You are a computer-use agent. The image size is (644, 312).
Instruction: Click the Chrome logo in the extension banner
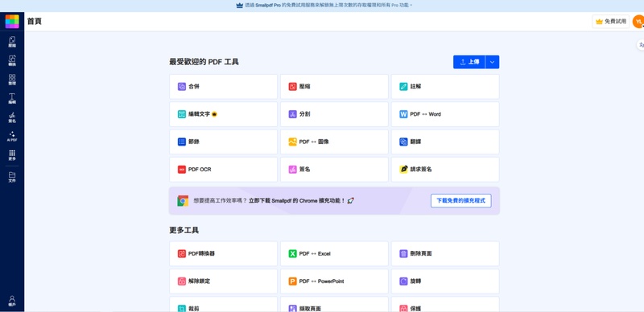point(183,201)
